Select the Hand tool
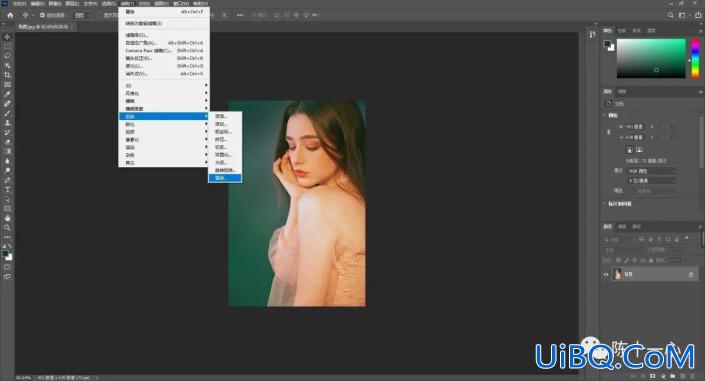This screenshot has height=381, width=705. tap(7, 218)
